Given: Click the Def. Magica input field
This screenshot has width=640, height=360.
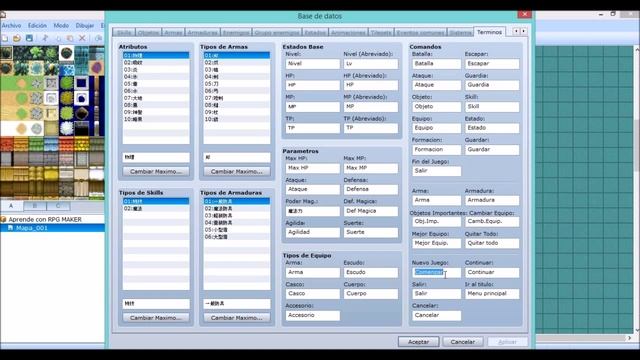Looking at the screenshot, I should [x=371, y=211].
